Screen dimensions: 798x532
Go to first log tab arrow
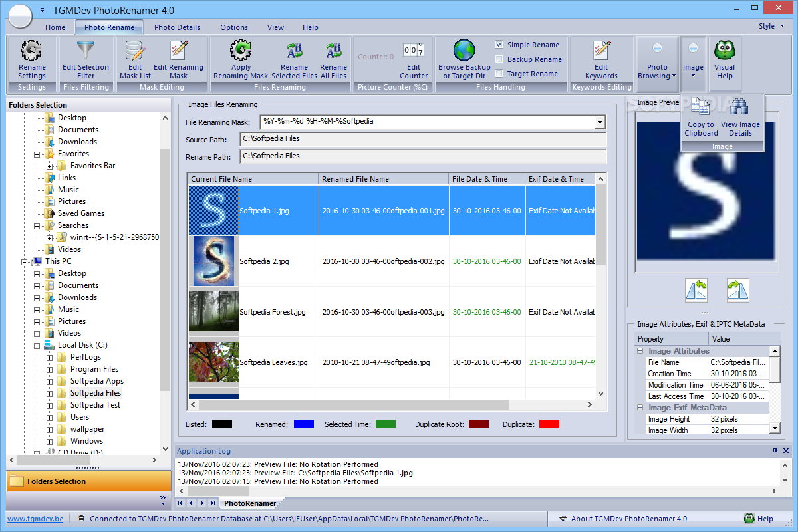pyautogui.click(x=180, y=503)
